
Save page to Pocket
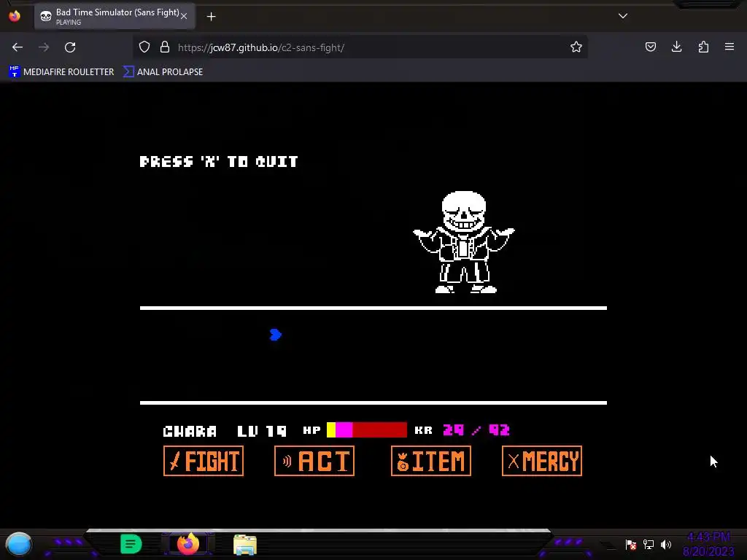[650, 47]
